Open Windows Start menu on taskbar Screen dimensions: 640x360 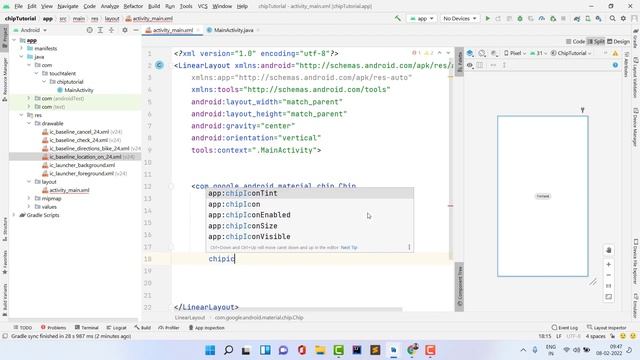(210, 350)
